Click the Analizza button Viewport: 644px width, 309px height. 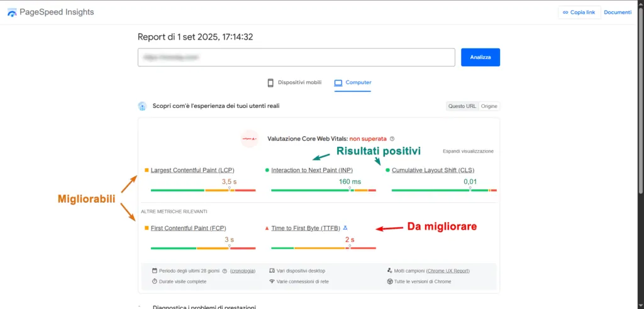pos(480,57)
